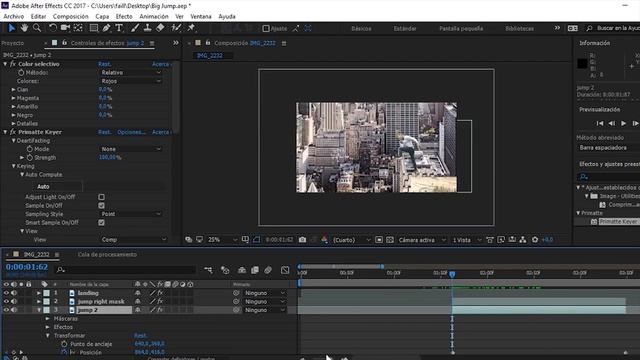Image resolution: width=640 pixels, height=360 pixels.
Task: Click the search help magnifier icon
Action: 589,28
